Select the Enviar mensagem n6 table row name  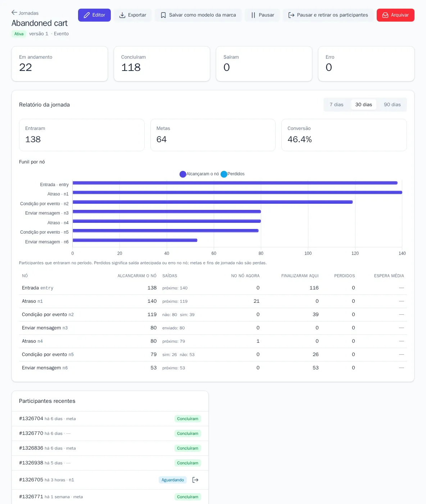pyautogui.click(x=45, y=368)
